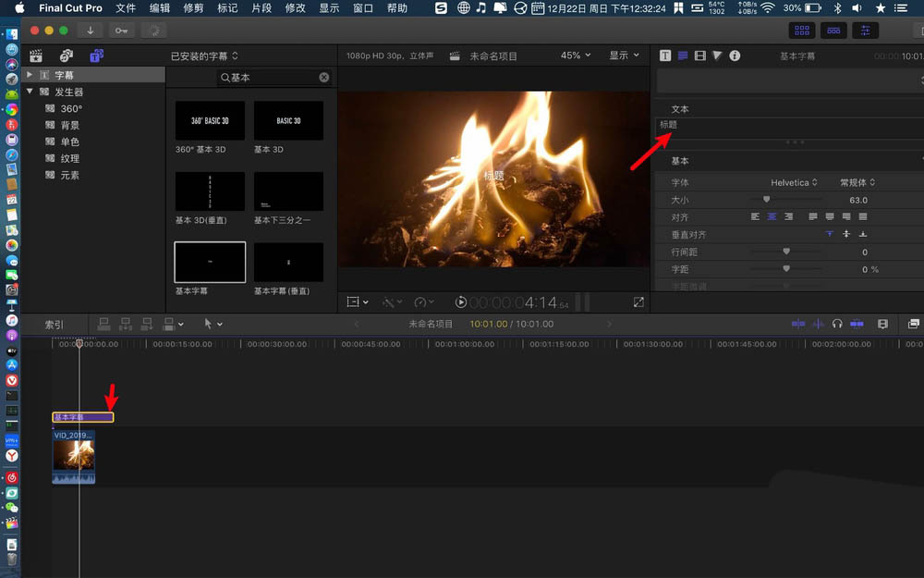This screenshot has width=924, height=578.
Task: Toggle inspector panel visibility button
Action: click(x=866, y=31)
